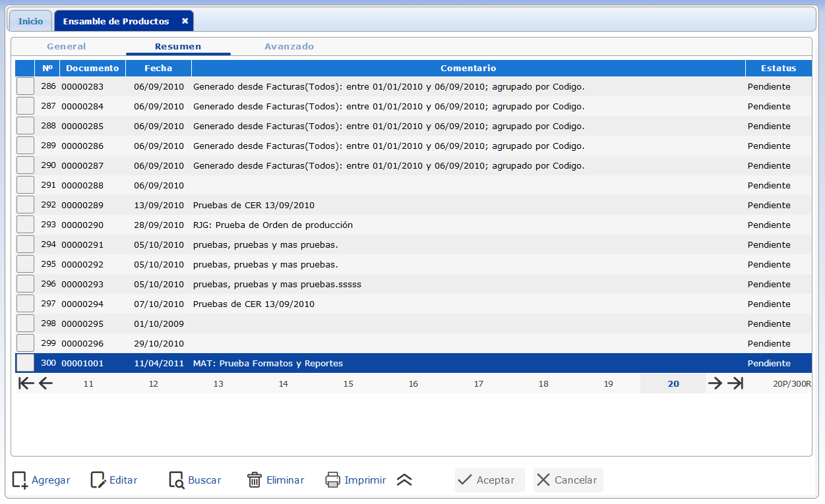Open the General sub-tab

[67, 46]
